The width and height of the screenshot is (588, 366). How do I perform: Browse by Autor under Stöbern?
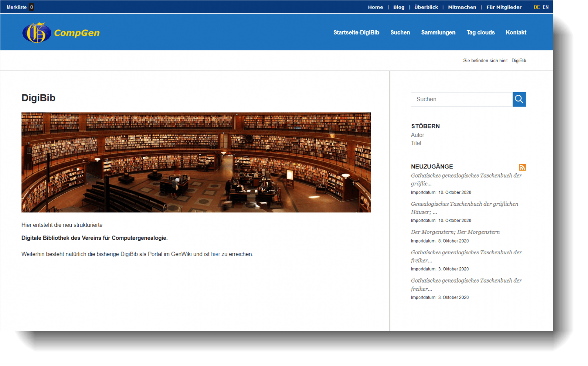417,135
